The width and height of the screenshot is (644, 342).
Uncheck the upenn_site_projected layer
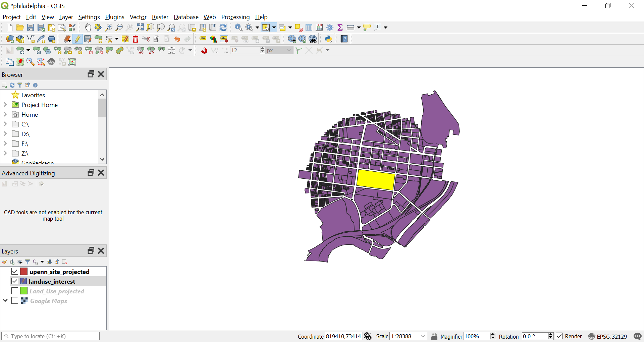click(x=15, y=271)
